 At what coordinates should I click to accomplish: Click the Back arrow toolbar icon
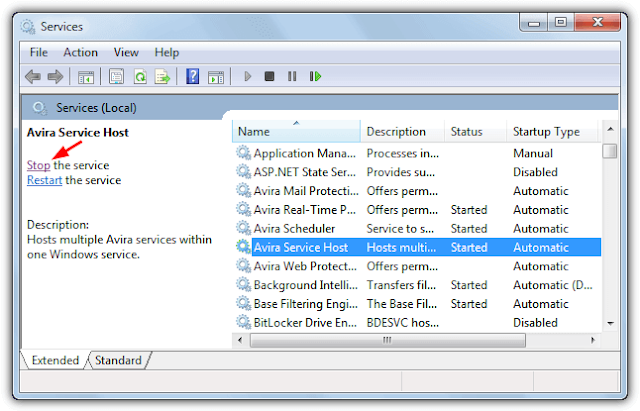click(33, 76)
